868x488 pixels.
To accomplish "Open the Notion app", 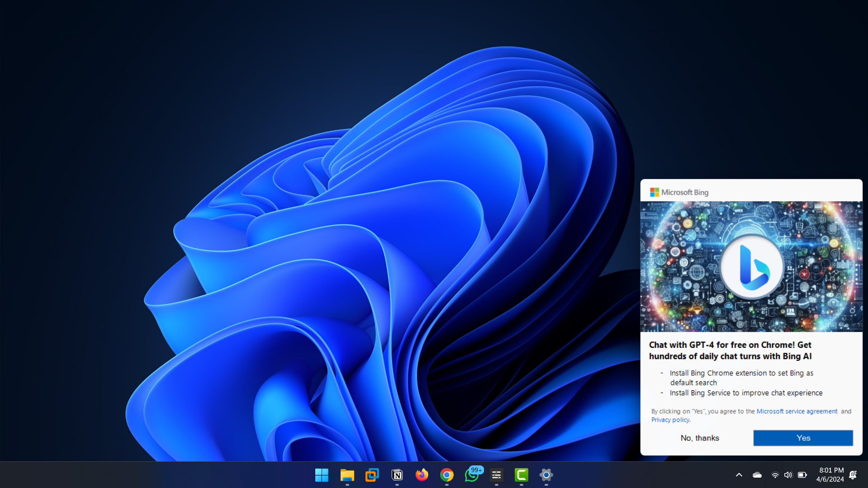I will click(397, 475).
